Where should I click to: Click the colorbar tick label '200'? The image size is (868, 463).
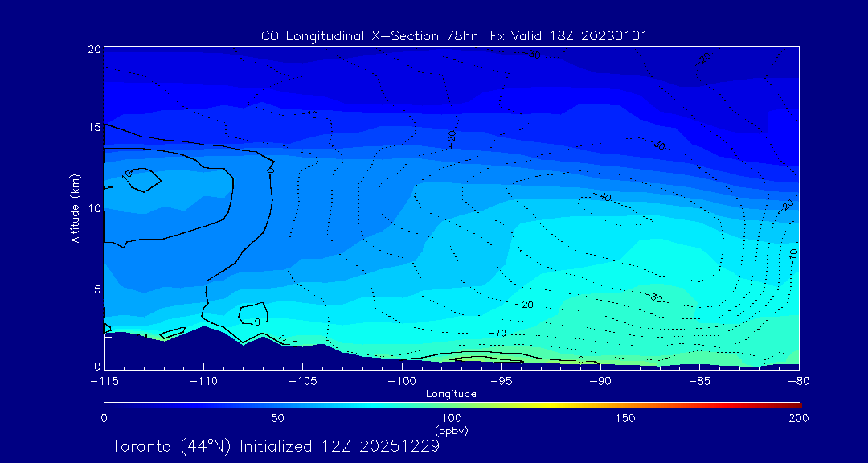[x=799, y=418]
